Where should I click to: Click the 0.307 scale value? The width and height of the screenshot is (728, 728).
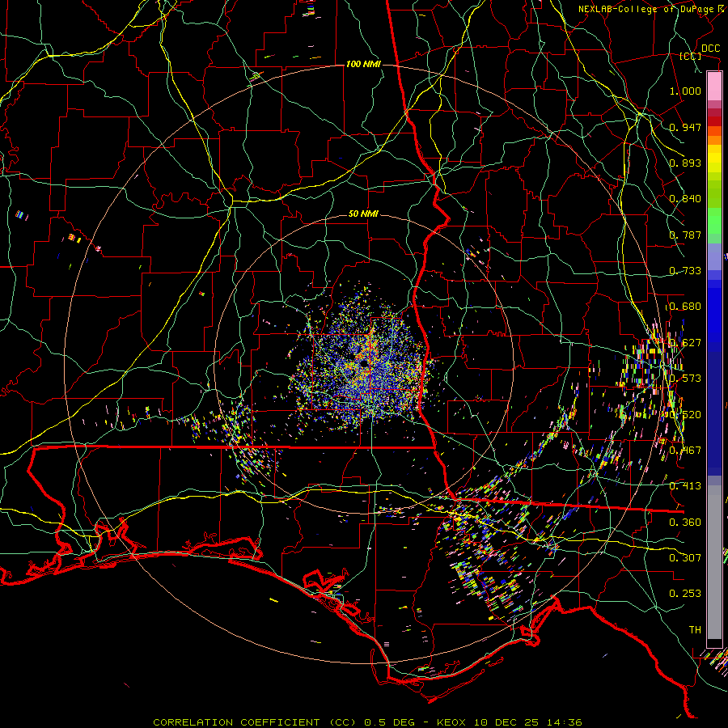pyautogui.click(x=685, y=558)
